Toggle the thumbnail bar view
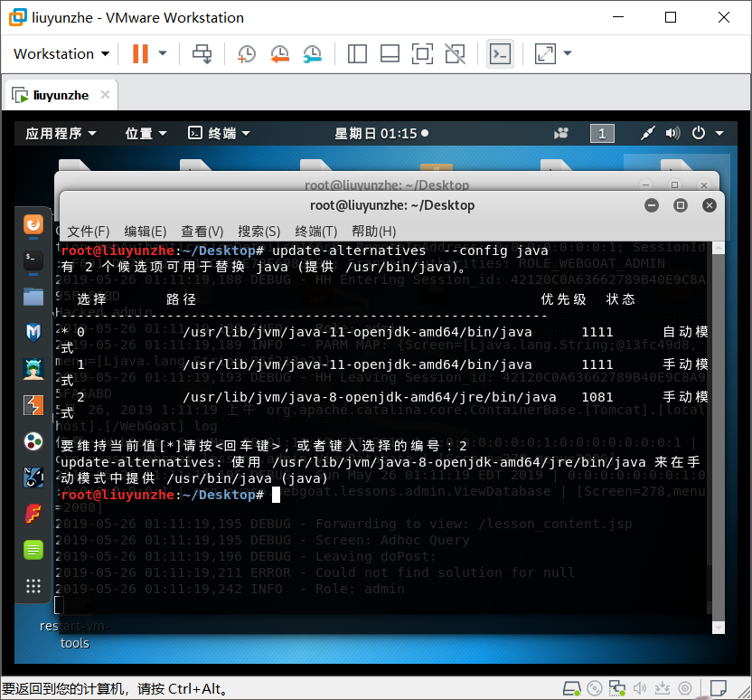 [x=390, y=53]
